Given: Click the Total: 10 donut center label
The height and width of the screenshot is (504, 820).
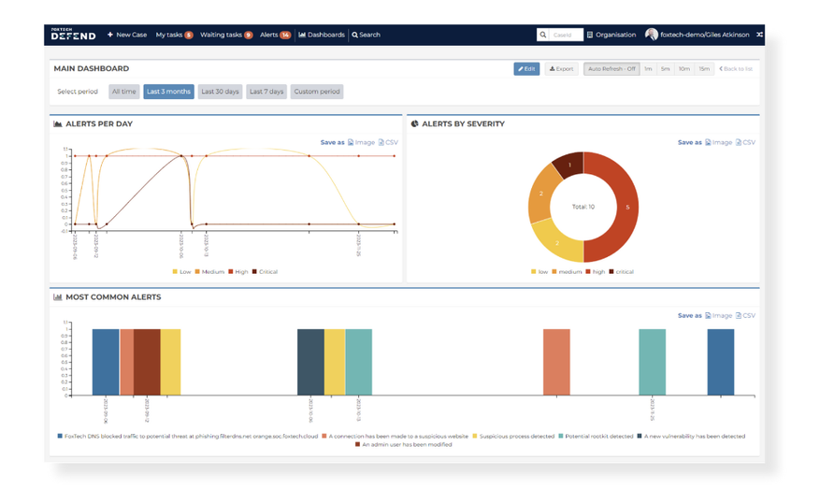Looking at the screenshot, I should tap(583, 207).
